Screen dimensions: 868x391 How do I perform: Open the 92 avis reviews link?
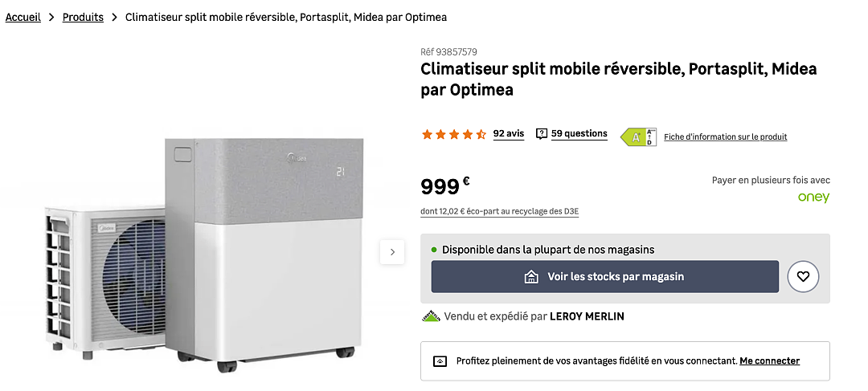click(509, 134)
